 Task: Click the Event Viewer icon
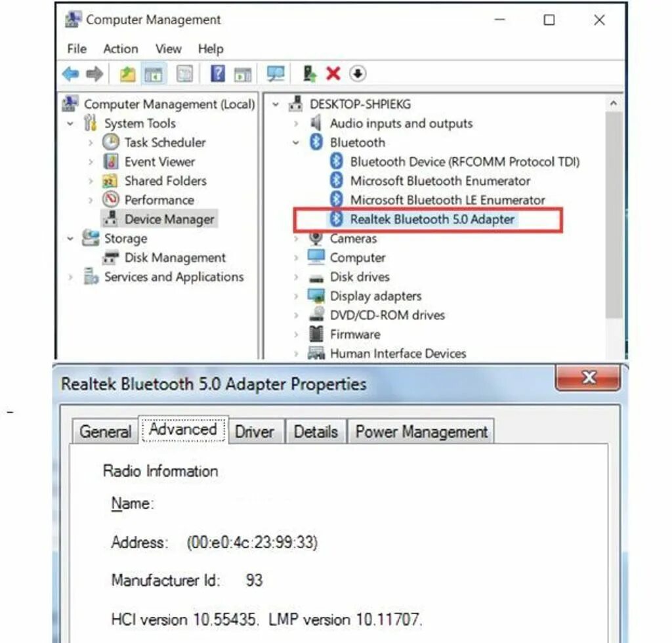click(x=111, y=161)
